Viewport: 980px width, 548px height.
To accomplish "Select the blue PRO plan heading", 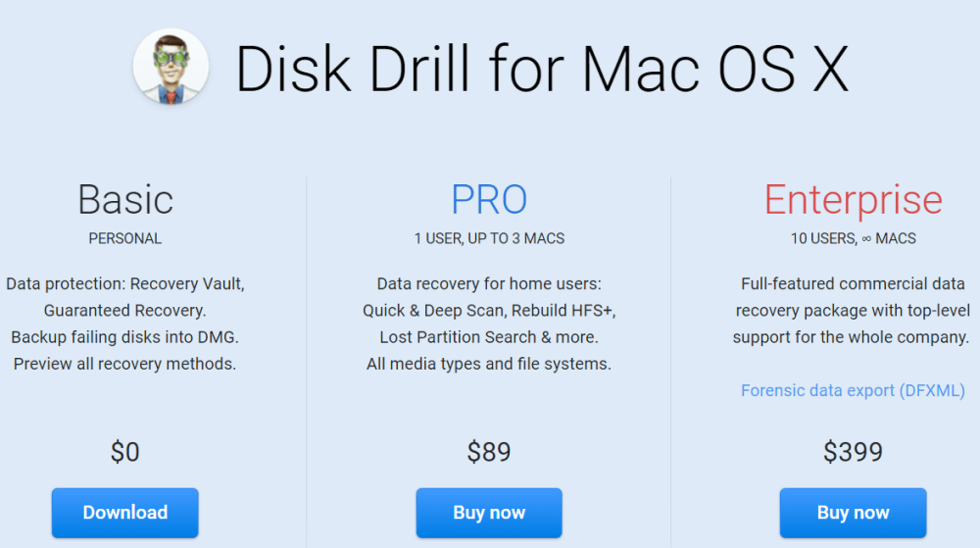I will (x=489, y=200).
